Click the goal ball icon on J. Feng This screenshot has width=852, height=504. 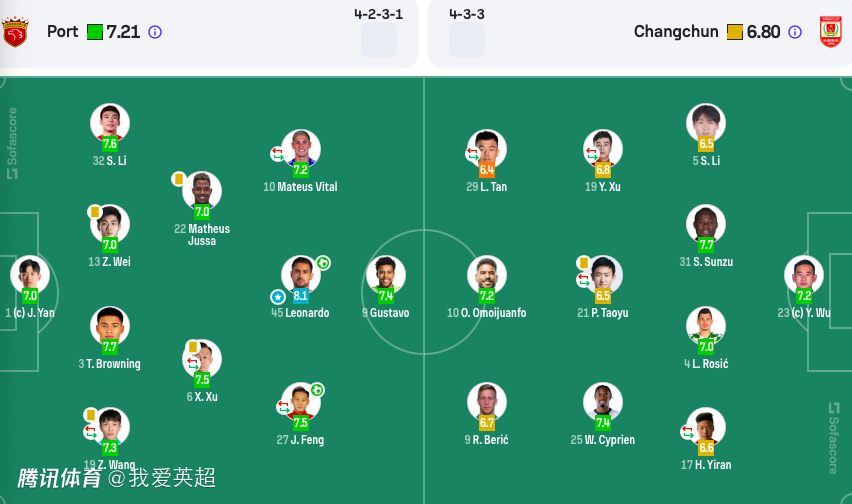[317, 390]
